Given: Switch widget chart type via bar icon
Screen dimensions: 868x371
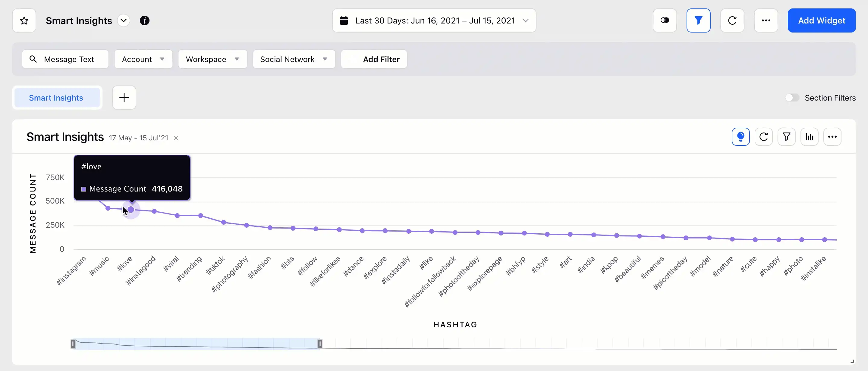Looking at the screenshot, I should click(x=809, y=137).
